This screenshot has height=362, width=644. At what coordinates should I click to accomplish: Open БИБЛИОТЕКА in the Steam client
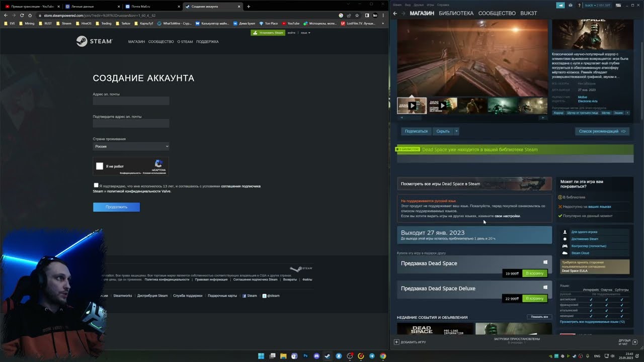click(x=456, y=13)
